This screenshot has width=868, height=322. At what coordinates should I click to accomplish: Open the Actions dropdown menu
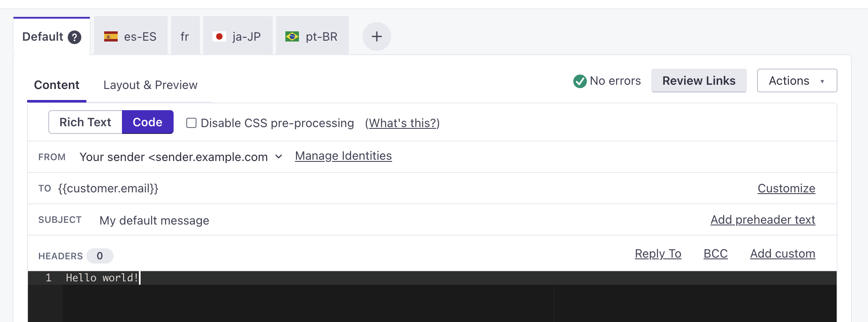pos(797,80)
